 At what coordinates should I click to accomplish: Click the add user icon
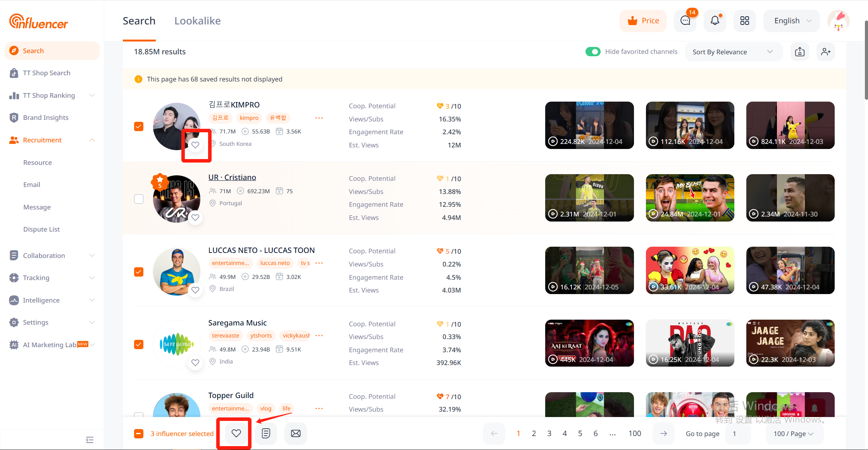[826, 52]
